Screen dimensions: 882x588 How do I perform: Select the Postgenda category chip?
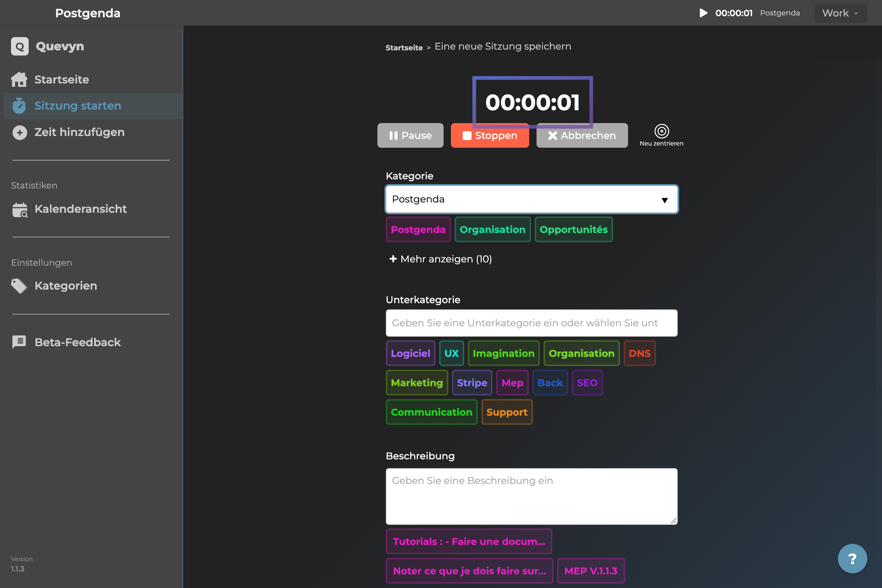click(x=418, y=229)
